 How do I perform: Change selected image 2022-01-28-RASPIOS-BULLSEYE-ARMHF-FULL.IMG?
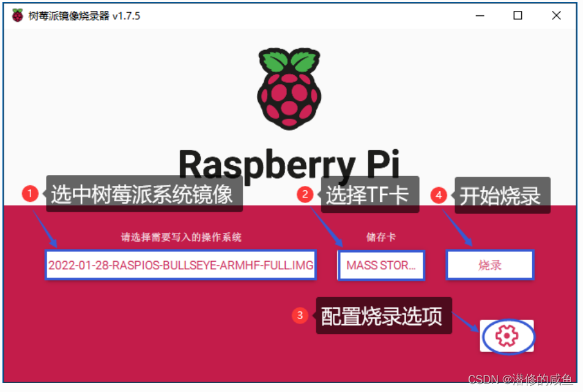(180, 265)
